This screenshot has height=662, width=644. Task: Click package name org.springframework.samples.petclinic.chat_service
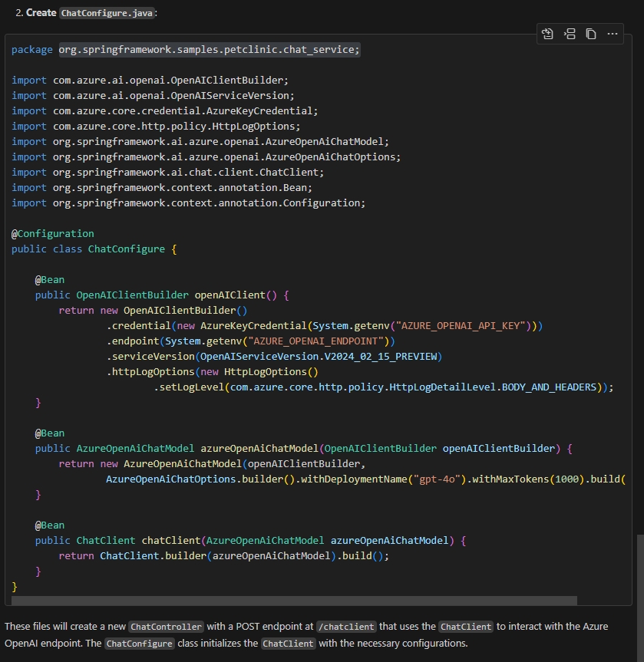coord(210,49)
